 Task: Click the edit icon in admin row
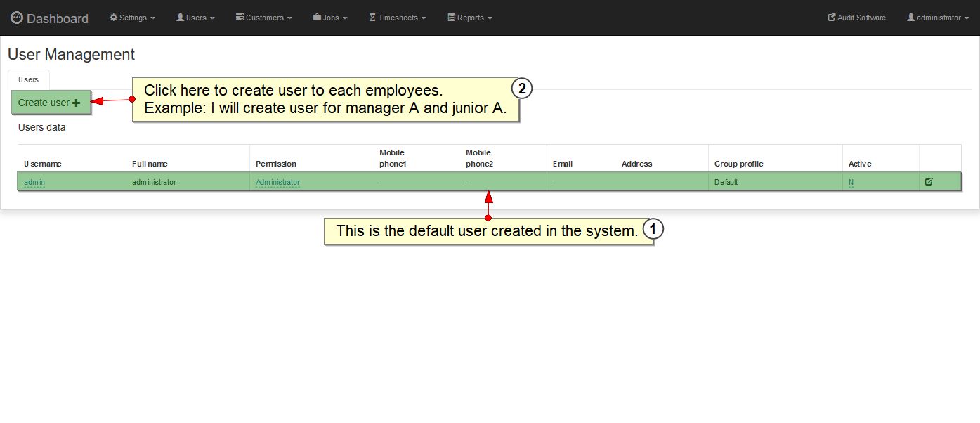(929, 182)
